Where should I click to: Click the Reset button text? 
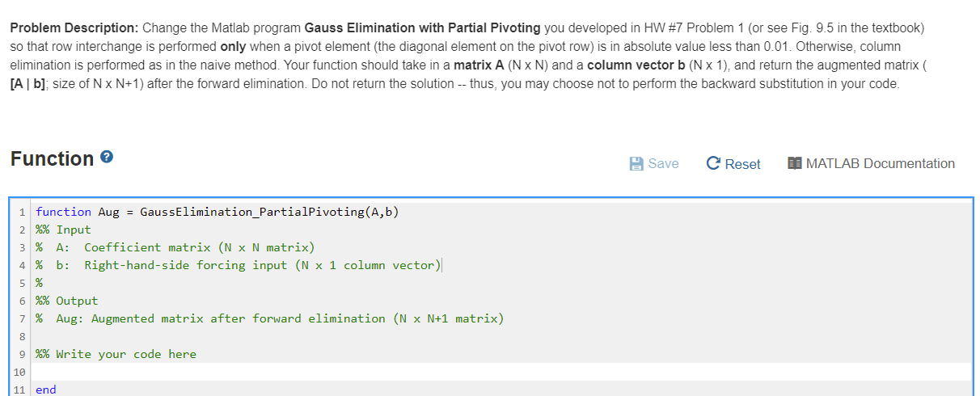(742, 164)
